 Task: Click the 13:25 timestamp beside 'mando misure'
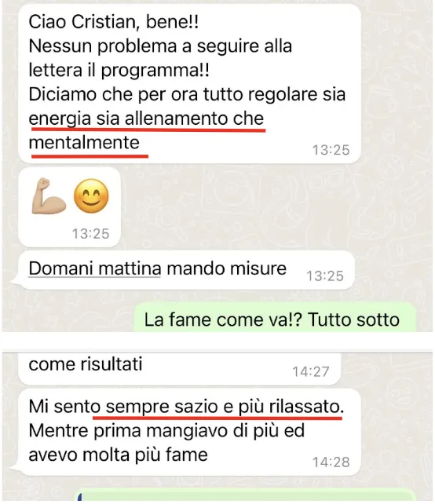pyautogui.click(x=325, y=276)
